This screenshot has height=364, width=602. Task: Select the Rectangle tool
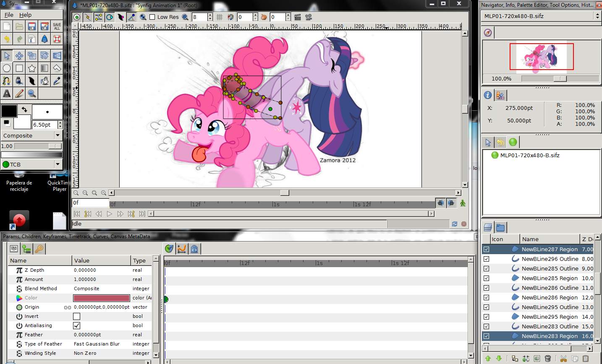coord(19,68)
